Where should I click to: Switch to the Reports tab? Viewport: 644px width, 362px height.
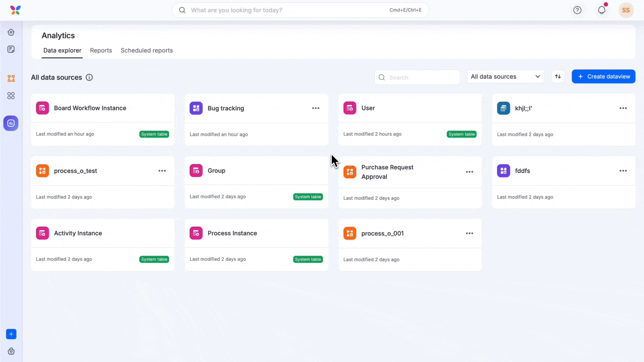[x=101, y=50]
